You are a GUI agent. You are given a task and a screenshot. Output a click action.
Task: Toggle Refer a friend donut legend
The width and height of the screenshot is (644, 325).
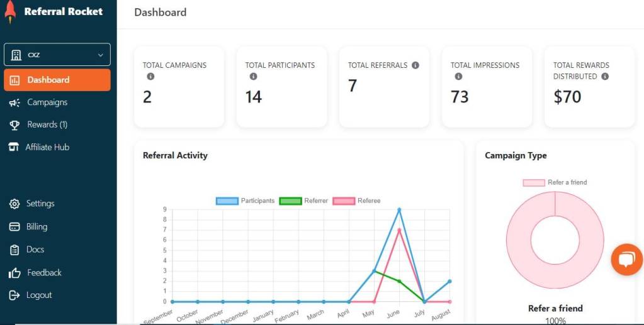click(555, 182)
